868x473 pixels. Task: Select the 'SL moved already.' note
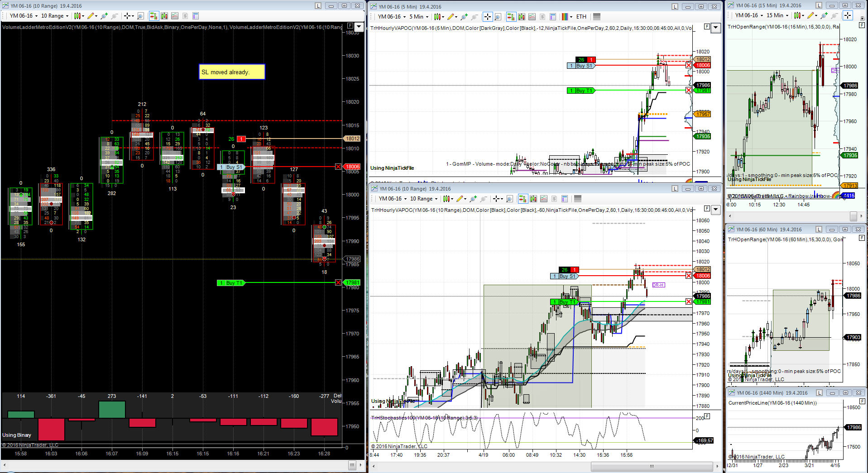[232, 72]
